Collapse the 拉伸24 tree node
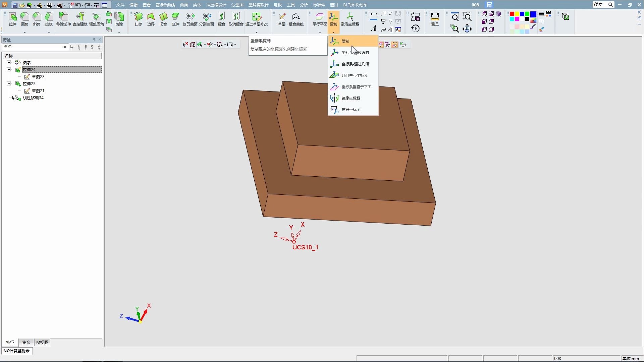 [9, 69]
